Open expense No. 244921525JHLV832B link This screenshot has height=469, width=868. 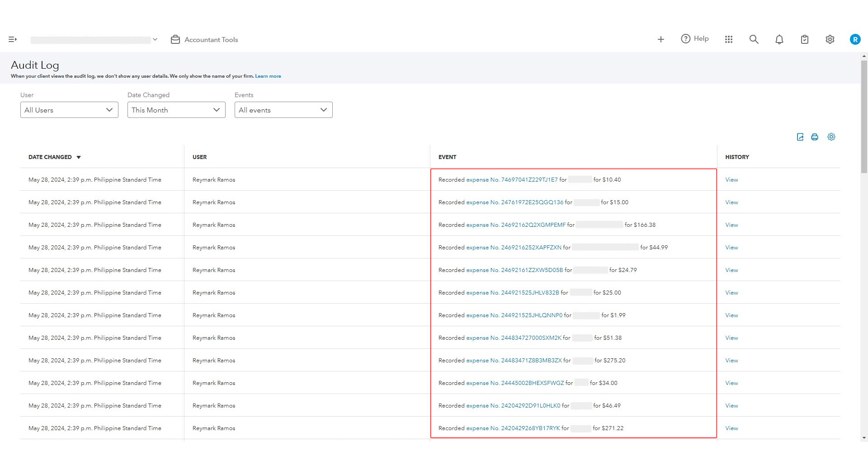click(x=513, y=293)
